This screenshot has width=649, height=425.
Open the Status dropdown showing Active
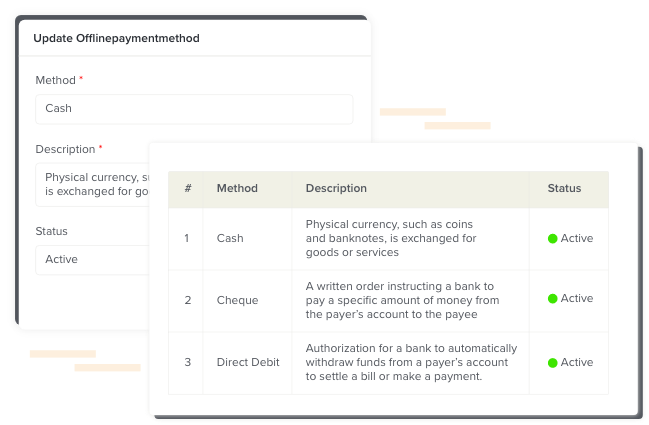pos(92,259)
